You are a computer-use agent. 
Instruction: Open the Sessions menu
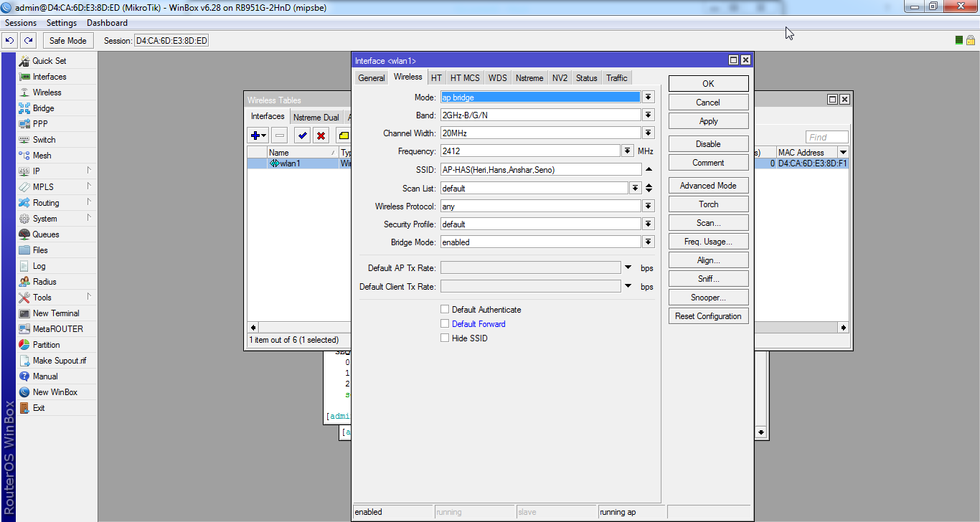(22, 23)
